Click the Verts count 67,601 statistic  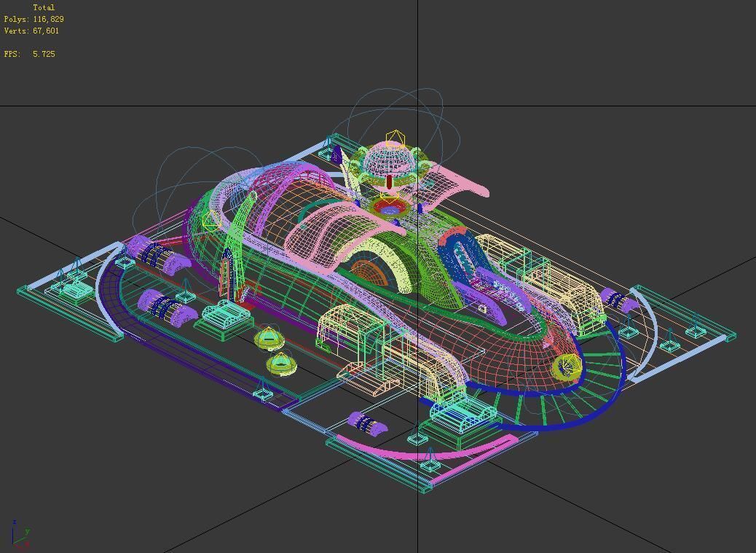pyautogui.click(x=31, y=31)
